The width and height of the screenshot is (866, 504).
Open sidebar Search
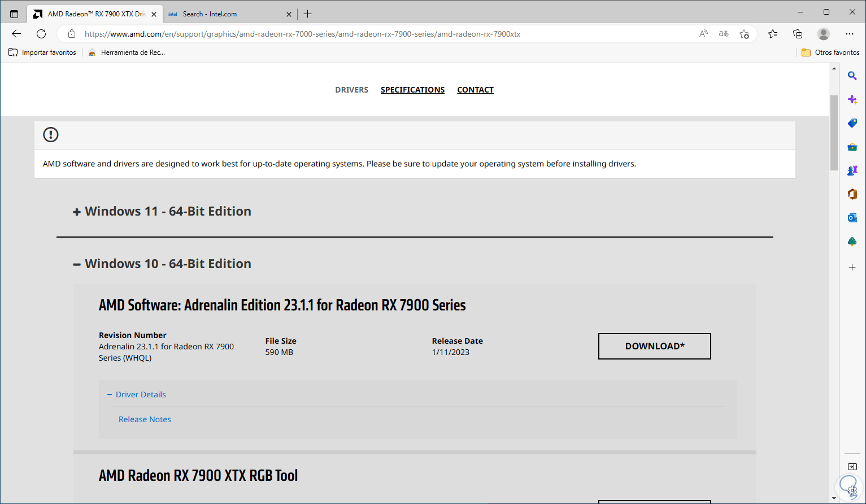[x=852, y=76]
